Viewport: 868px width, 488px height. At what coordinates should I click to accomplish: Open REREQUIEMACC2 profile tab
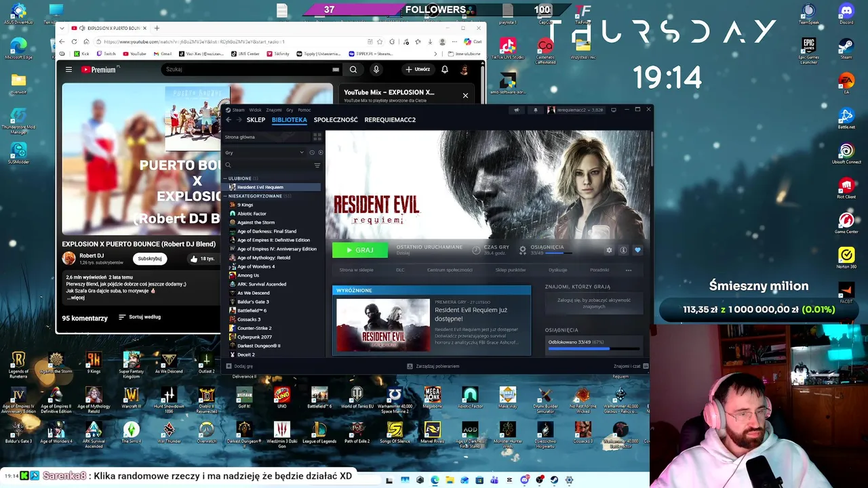click(x=390, y=120)
